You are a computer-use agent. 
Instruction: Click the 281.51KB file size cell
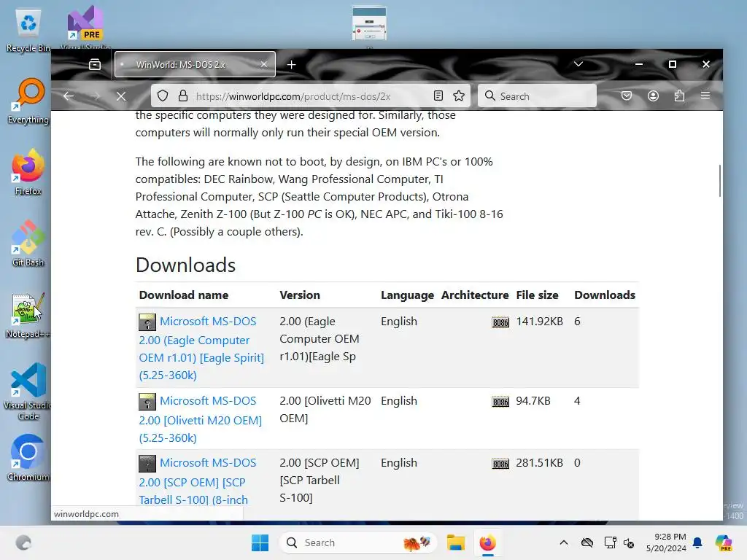(x=539, y=463)
